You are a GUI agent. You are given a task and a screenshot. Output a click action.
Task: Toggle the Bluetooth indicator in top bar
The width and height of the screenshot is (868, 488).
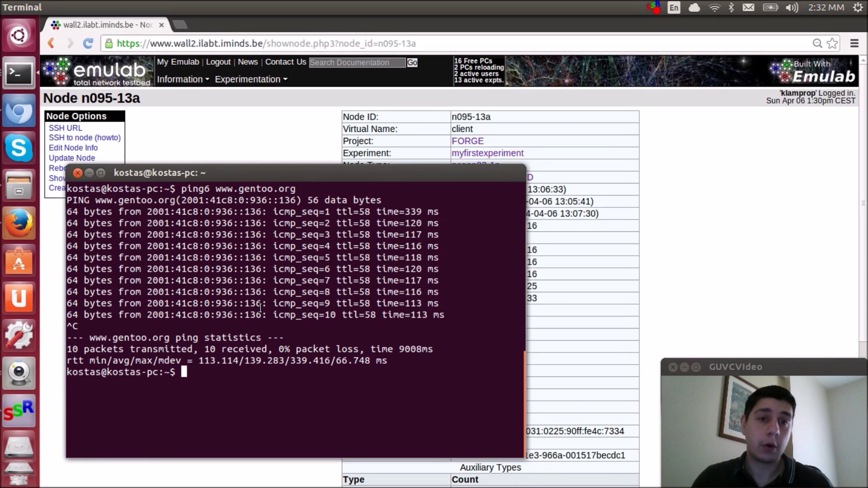(731, 8)
